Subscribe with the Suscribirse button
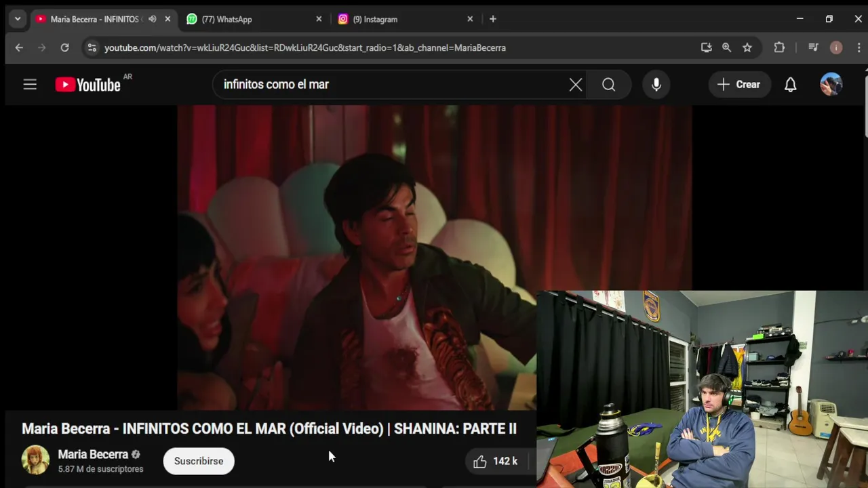 click(199, 461)
